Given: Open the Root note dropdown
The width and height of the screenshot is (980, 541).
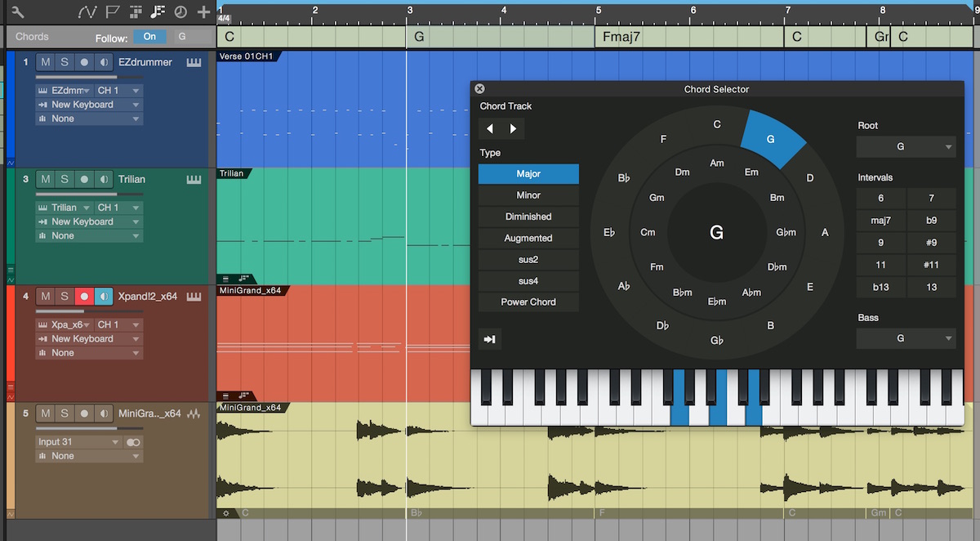Looking at the screenshot, I should point(906,147).
